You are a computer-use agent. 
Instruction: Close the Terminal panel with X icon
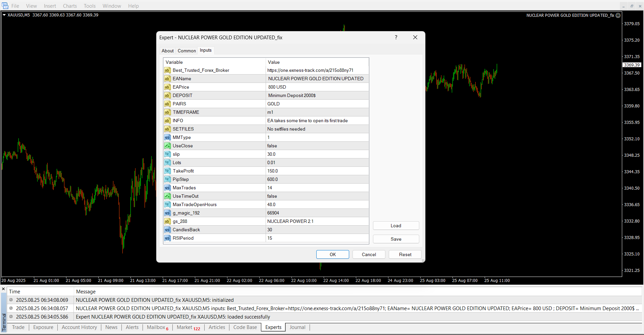tap(3, 289)
